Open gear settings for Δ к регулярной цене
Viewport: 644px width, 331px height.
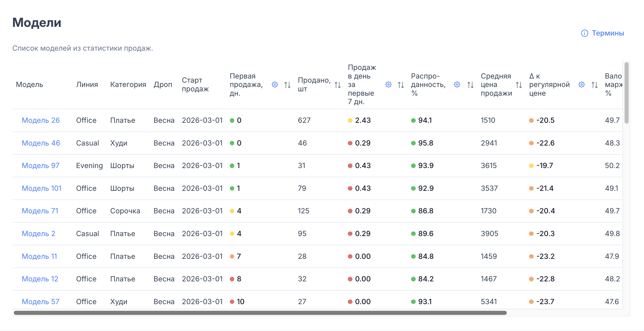(x=582, y=85)
